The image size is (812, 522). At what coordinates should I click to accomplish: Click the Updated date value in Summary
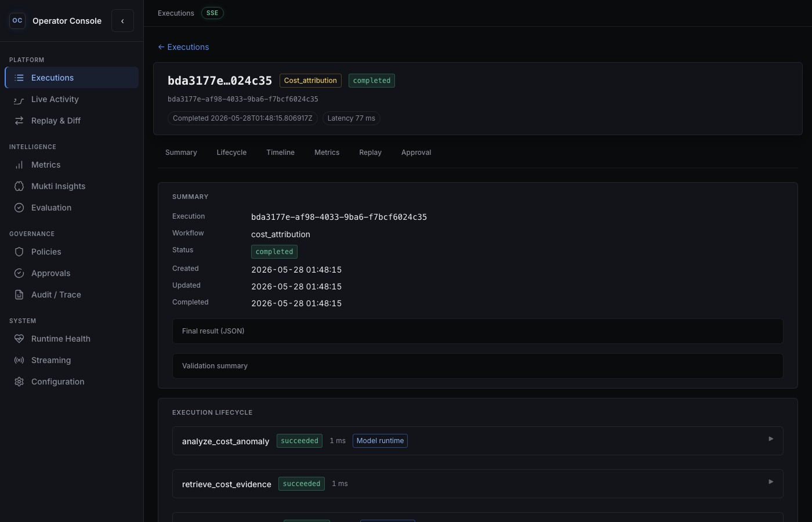click(x=296, y=287)
